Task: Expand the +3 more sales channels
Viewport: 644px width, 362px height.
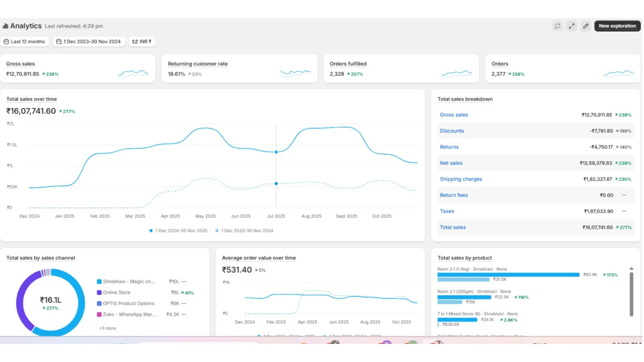Action: 107,328
